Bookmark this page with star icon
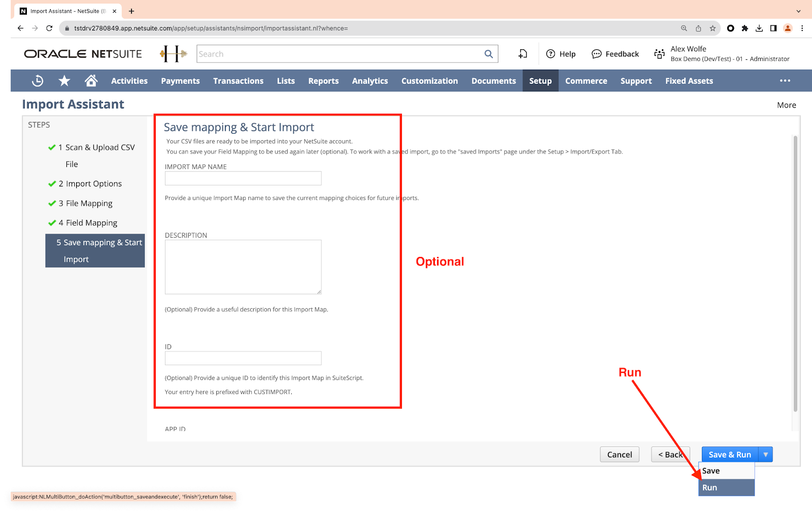The width and height of the screenshot is (812, 514). pos(713,28)
